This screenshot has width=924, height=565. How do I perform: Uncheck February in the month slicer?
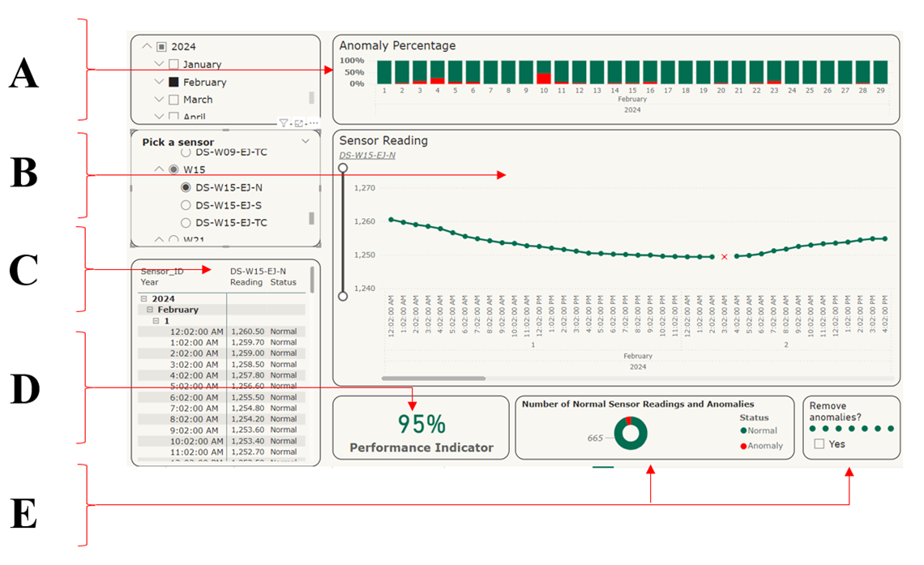[173, 82]
